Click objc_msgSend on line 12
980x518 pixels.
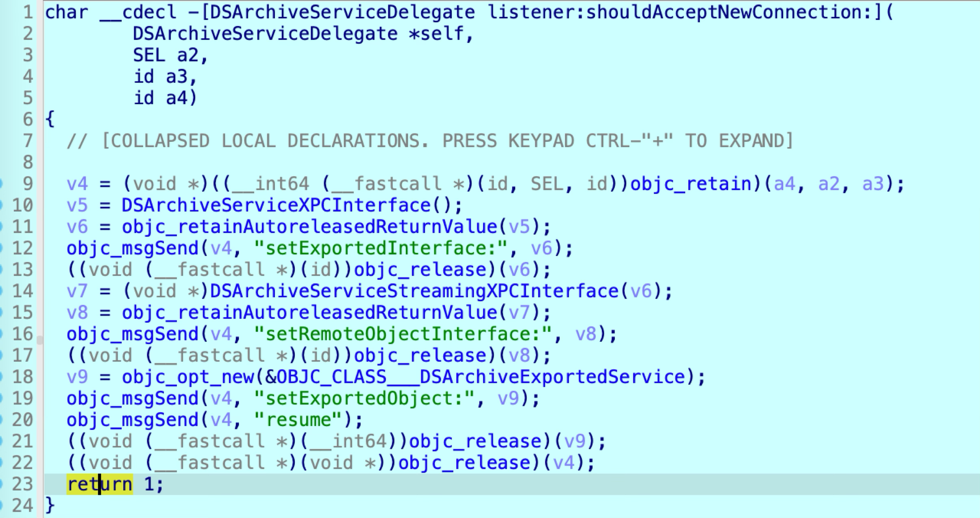coord(133,248)
